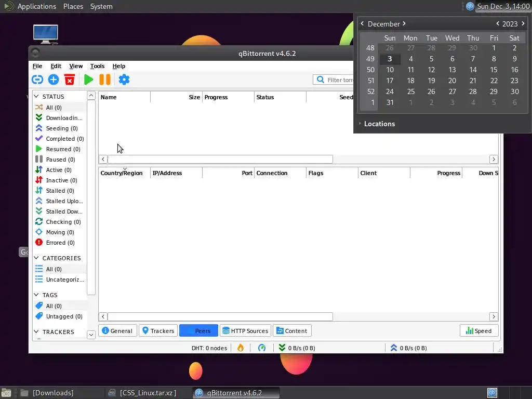Click the green Resume play icon

pos(88,79)
